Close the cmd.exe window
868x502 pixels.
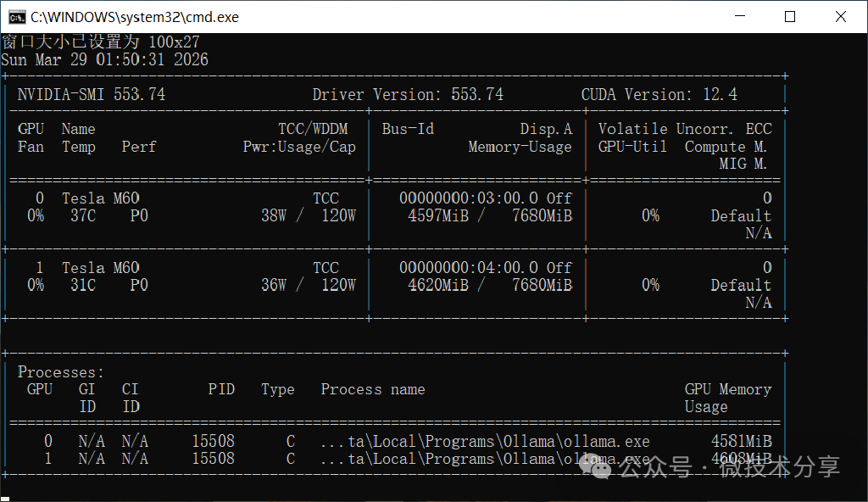840,16
